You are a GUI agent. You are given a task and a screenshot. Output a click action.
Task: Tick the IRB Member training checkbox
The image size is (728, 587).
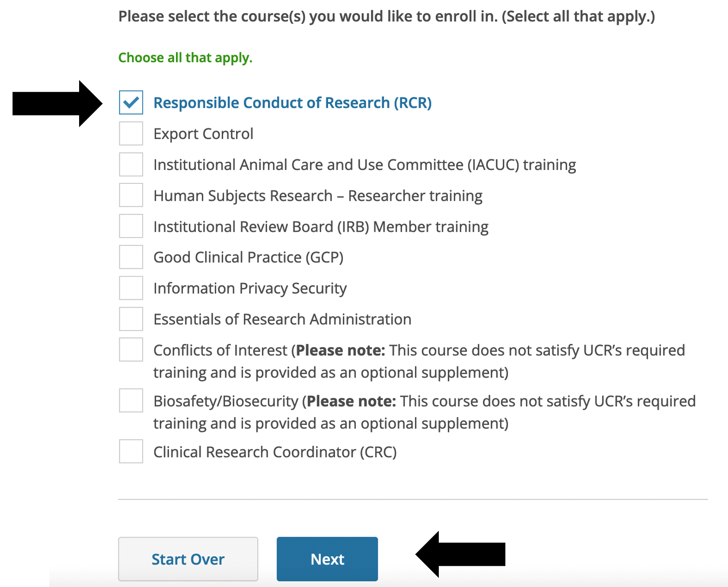(131, 226)
